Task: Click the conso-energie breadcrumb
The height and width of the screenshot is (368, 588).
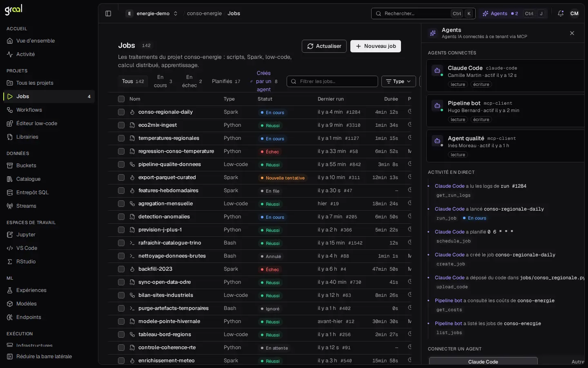Action: coord(204,13)
